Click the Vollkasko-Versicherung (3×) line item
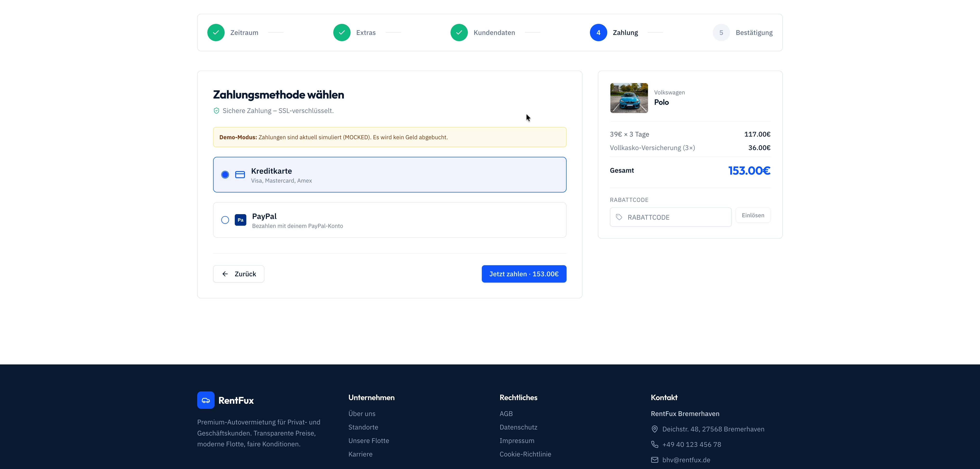The height and width of the screenshot is (469, 980). click(652, 148)
